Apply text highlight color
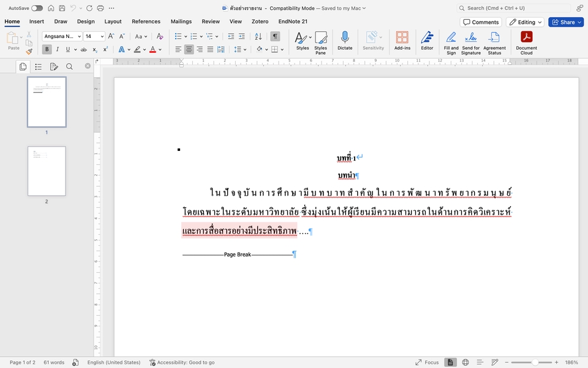Viewport: 588px width, 368px height. point(137,49)
